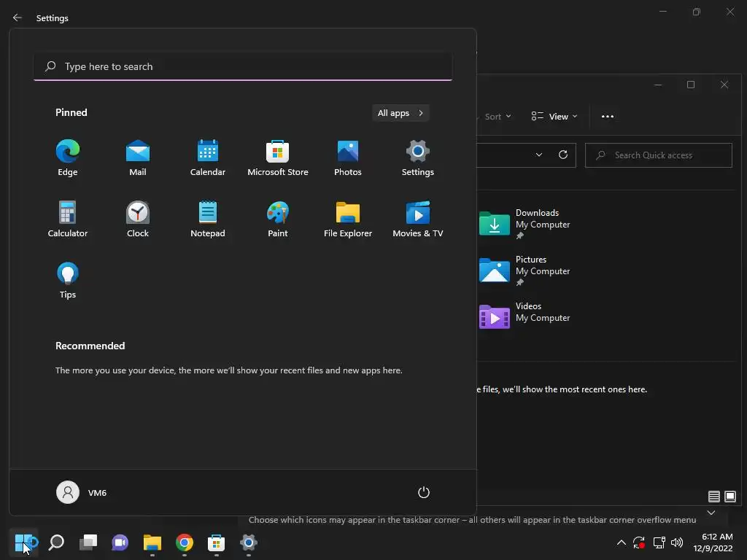The image size is (747, 560).
Task: Launch Movies & TV
Action: (418, 219)
